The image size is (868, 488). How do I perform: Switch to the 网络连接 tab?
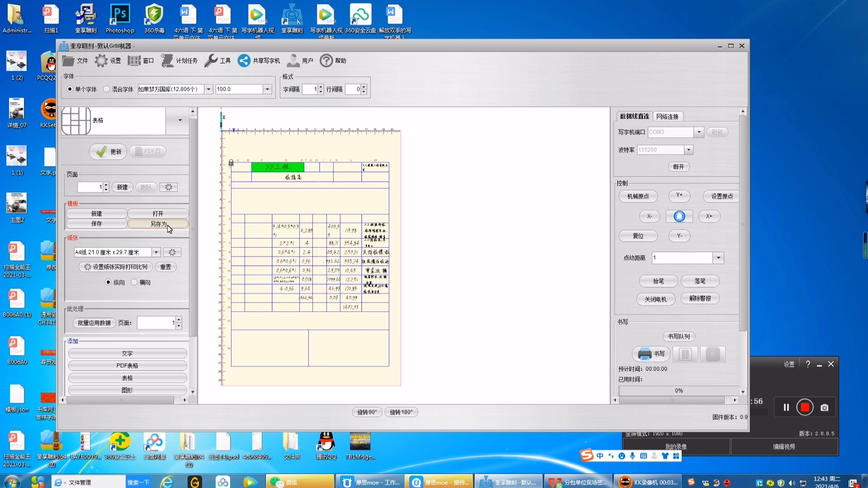[x=667, y=117]
